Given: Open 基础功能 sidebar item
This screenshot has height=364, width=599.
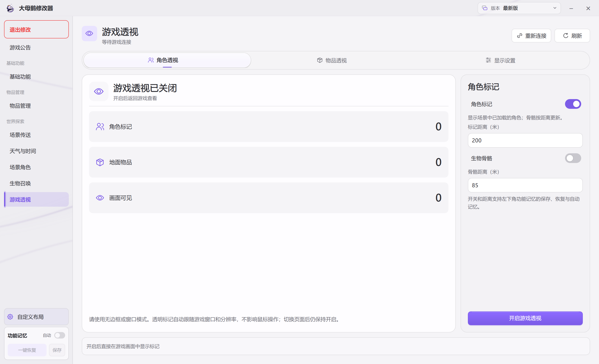Looking at the screenshot, I should 36,77.
